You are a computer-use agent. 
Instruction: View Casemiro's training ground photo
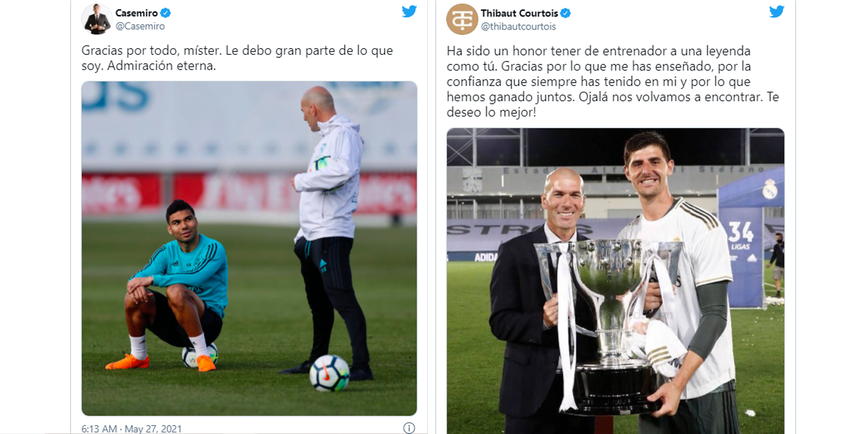[250, 248]
